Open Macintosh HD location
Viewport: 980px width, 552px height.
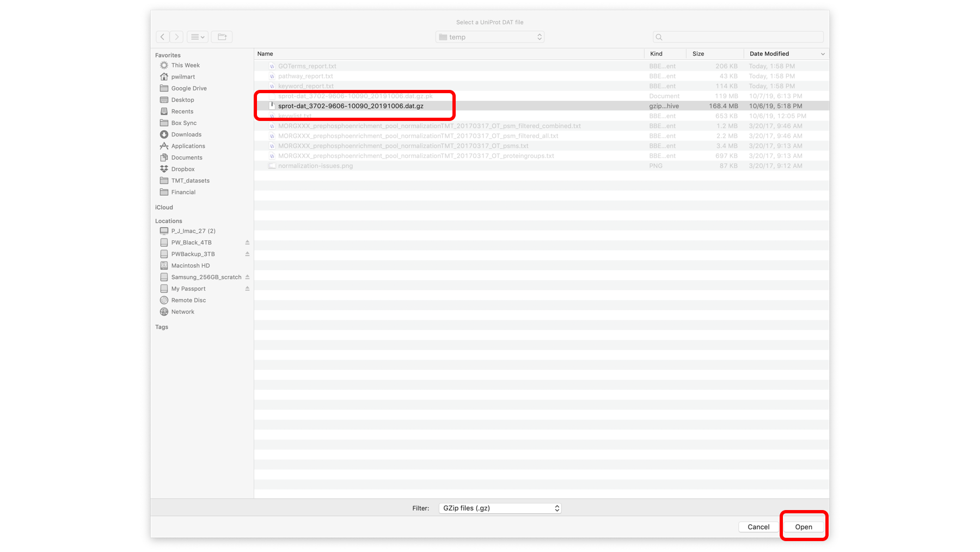tap(190, 265)
